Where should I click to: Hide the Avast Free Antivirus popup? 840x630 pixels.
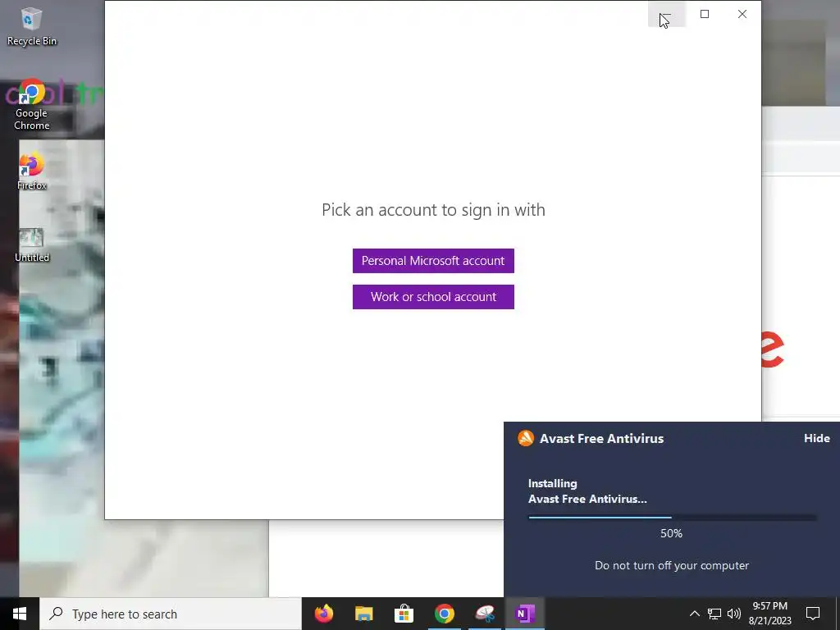(816, 438)
